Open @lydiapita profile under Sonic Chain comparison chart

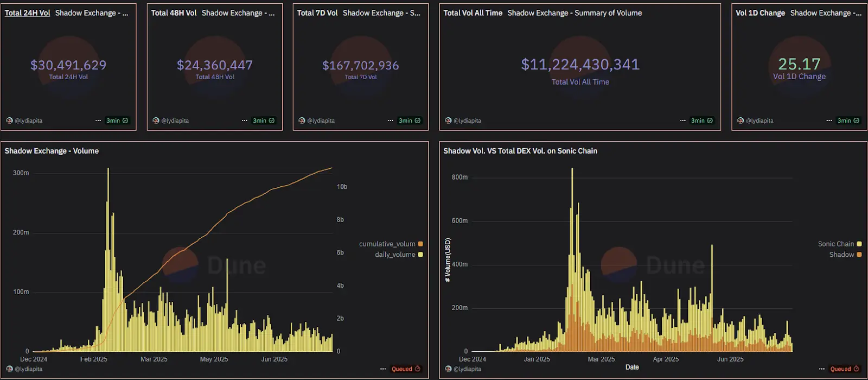(x=467, y=369)
